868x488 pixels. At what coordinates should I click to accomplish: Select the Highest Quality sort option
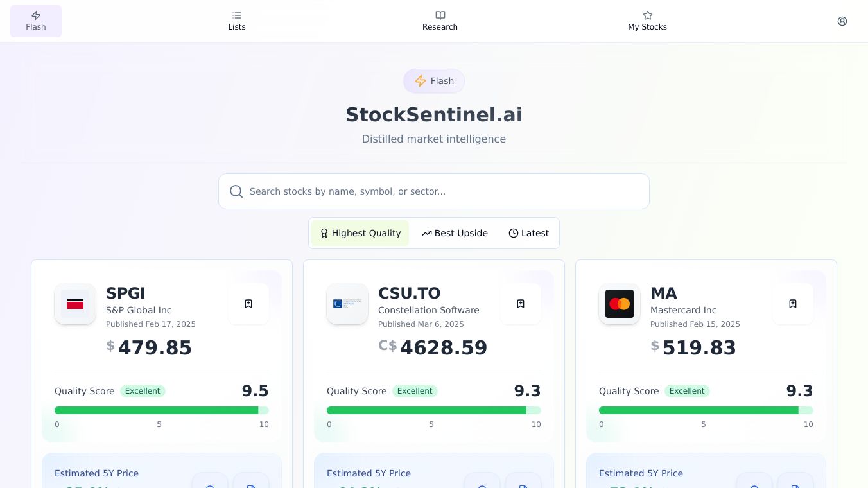360,233
